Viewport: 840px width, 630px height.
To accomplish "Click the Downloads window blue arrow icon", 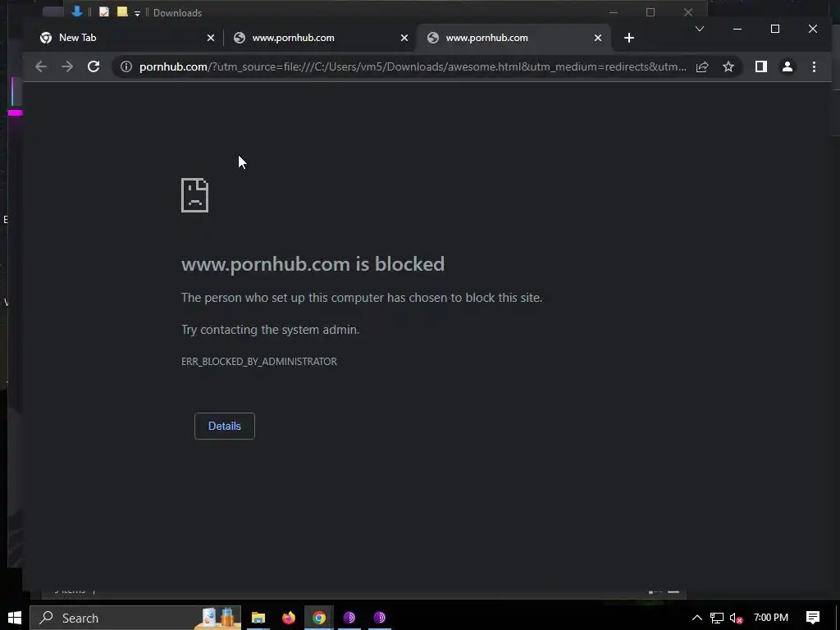I will click(x=77, y=11).
